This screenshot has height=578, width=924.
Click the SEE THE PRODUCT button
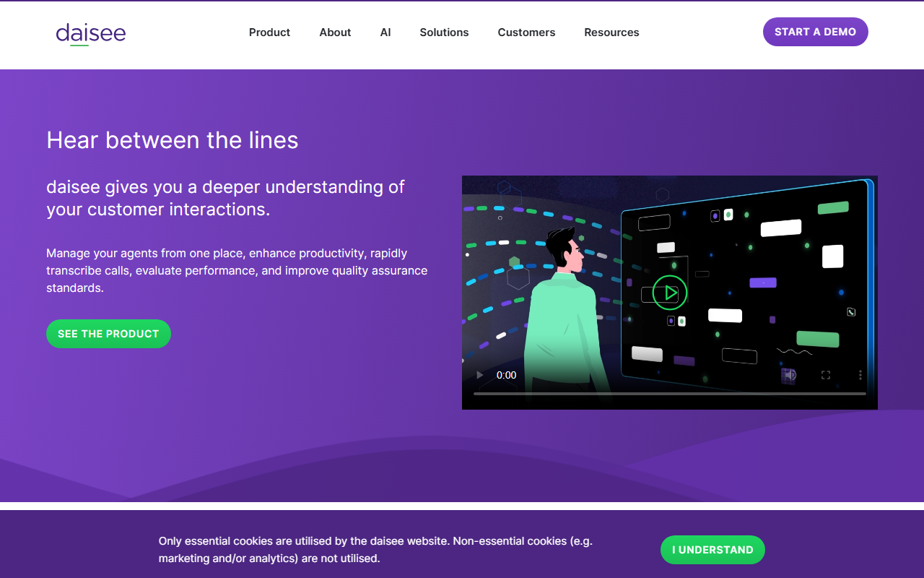pyautogui.click(x=108, y=334)
